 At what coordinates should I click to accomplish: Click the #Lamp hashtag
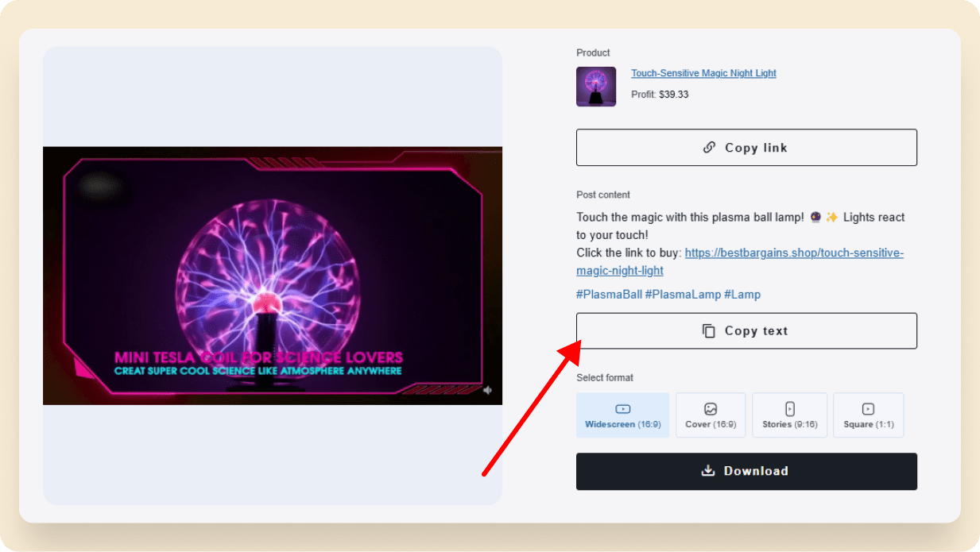coord(742,294)
